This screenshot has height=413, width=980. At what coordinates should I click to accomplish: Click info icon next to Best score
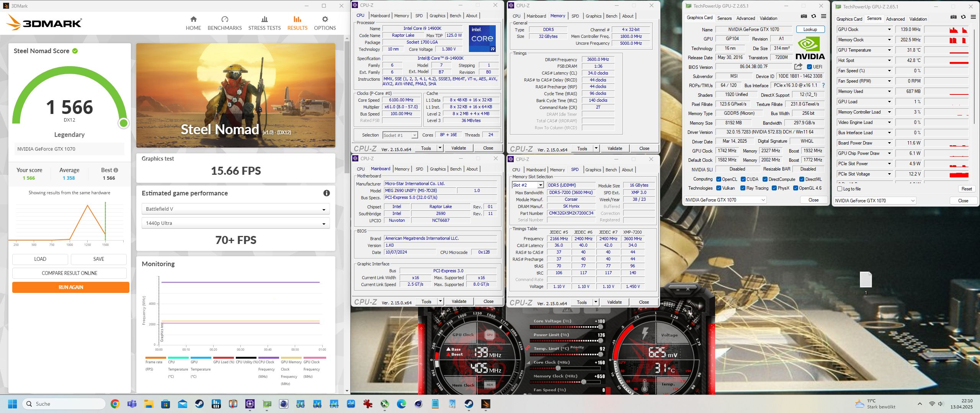click(116, 170)
